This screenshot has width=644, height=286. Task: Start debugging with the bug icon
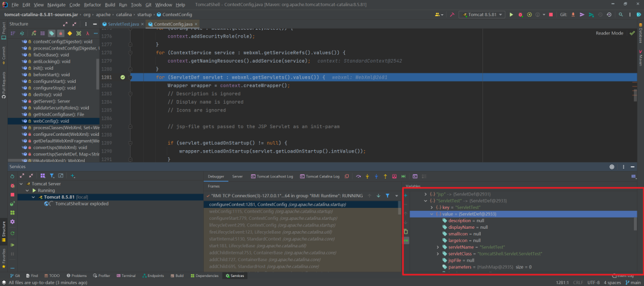(x=521, y=14)
